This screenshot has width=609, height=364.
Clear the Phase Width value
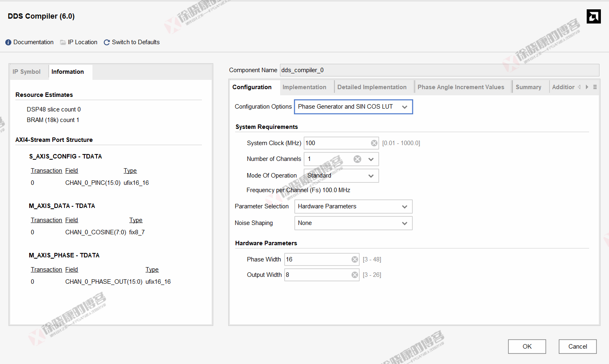pyautogui.click(x=355, y=259)
